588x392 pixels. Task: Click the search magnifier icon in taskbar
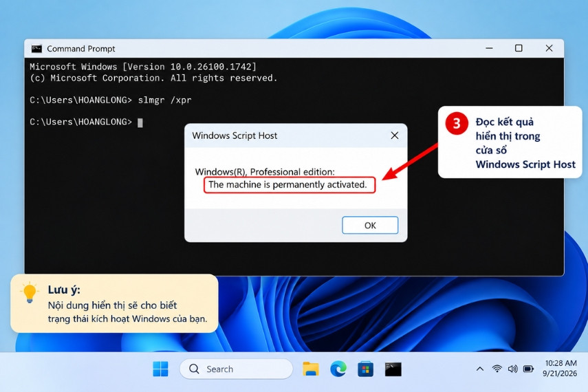coord(194,369)
